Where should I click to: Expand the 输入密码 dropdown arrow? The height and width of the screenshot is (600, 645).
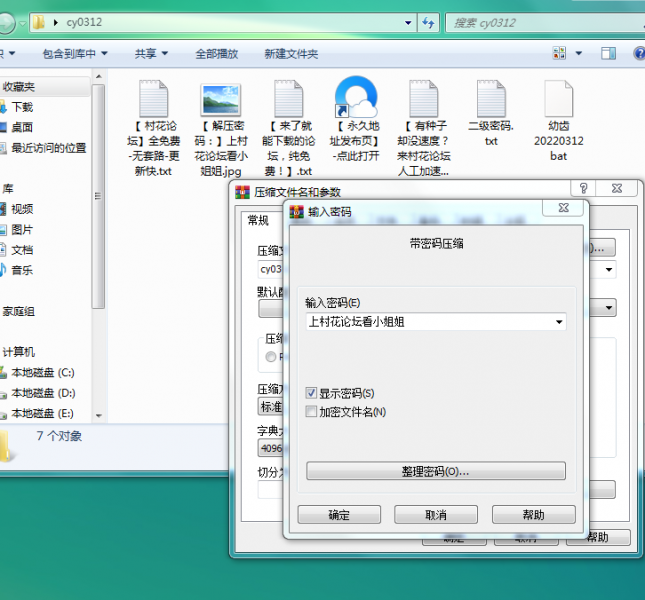[558, 322]
